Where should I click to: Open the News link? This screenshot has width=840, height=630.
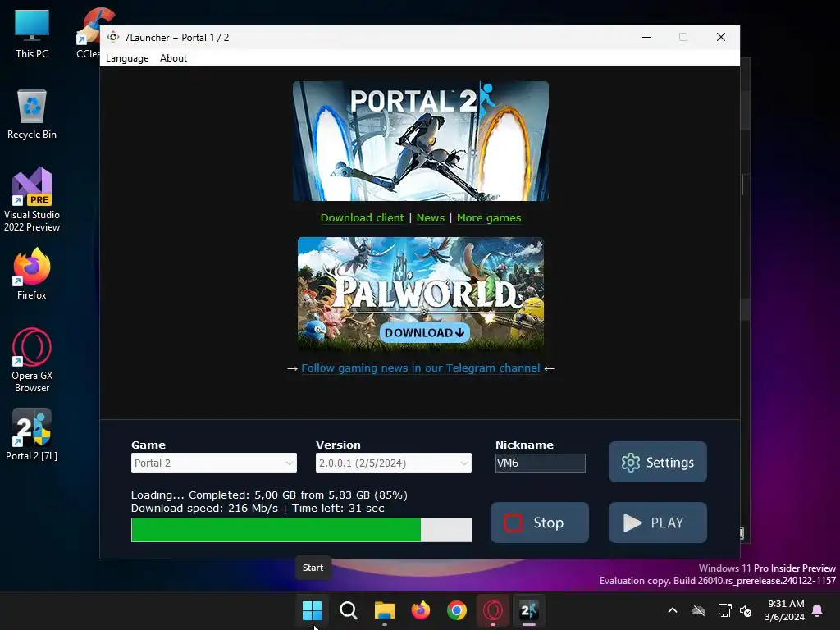click(431, 217)
